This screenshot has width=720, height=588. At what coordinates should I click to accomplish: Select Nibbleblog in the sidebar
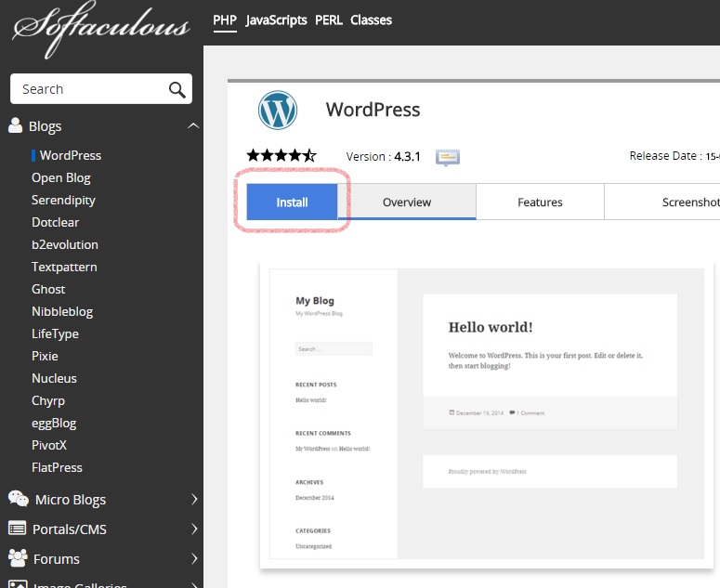[62, 312]
